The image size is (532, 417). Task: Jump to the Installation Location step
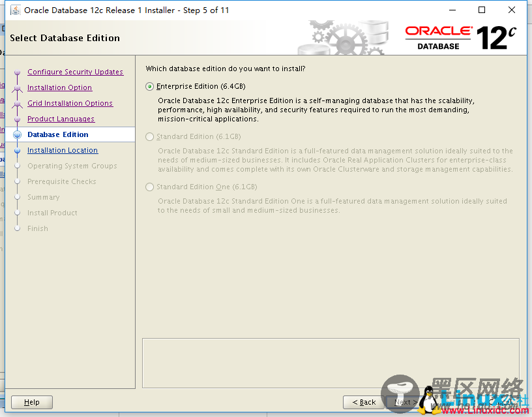[x=63, y=150]
